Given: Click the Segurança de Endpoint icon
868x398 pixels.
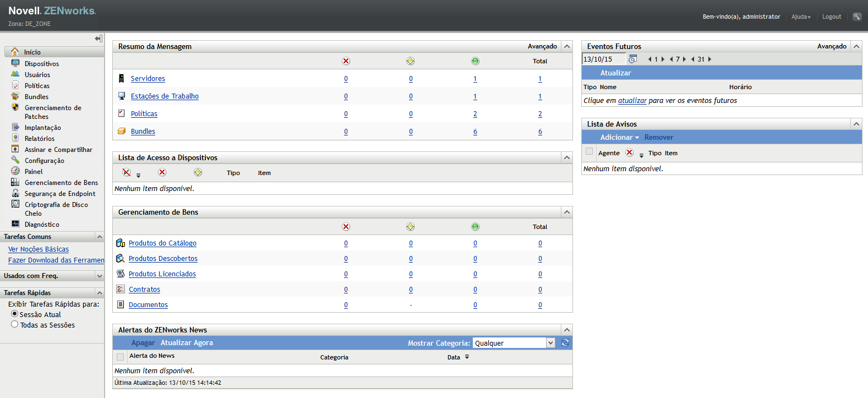Looking at the screenshot, I should (15, 193).
